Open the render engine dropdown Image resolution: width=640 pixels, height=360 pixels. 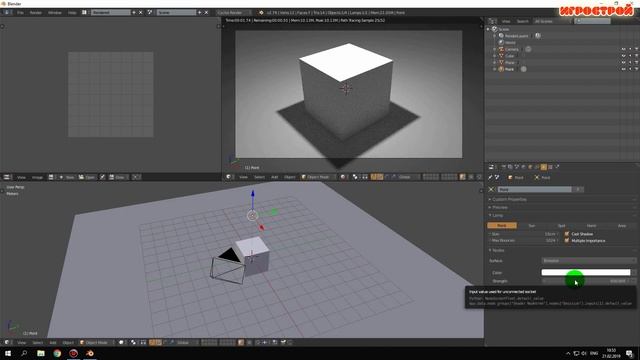[x=234, y=13]
